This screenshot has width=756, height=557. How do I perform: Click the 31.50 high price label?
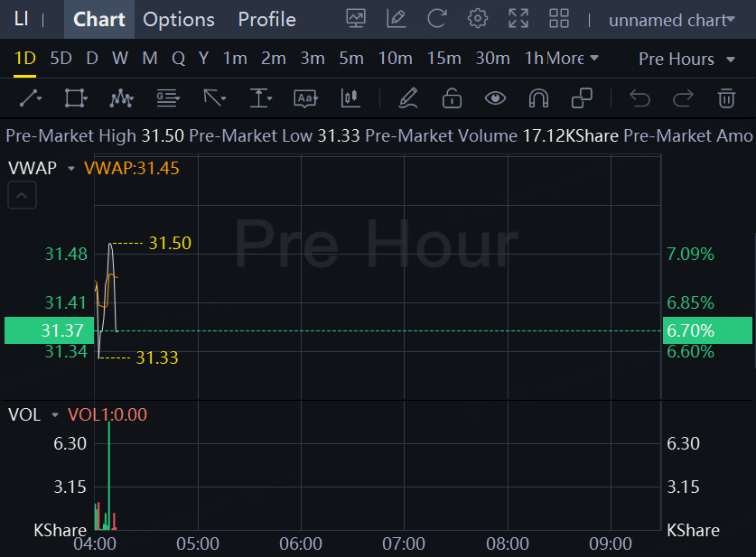click(x=170, y=243)
